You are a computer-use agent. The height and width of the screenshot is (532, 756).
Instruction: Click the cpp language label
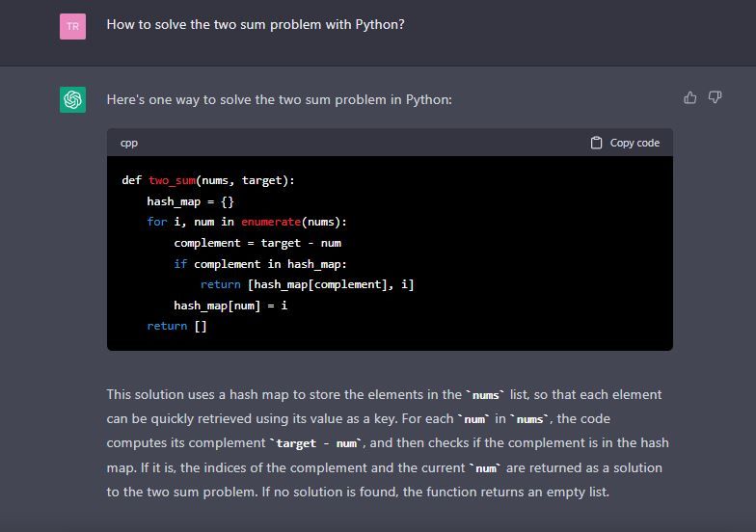129,143
